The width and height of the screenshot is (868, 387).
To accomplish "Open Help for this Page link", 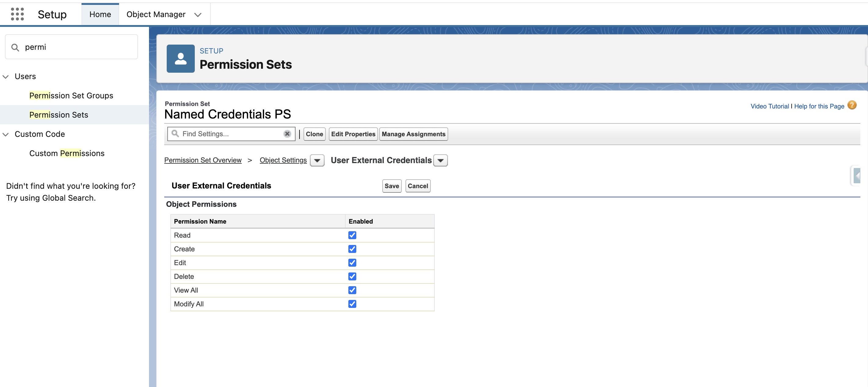I will pyautogui.click(x=819, y=106).
